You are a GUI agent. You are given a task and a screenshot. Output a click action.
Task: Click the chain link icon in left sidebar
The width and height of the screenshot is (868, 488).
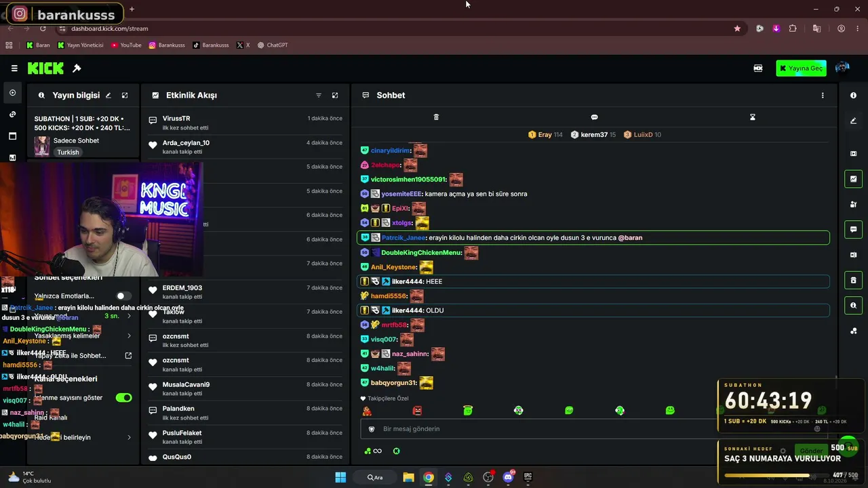12,115
